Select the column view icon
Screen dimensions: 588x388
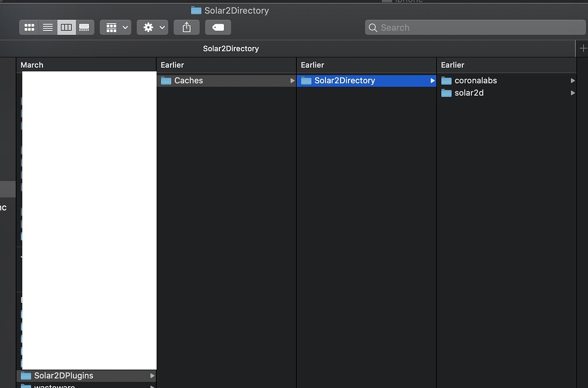coord(66,27)
